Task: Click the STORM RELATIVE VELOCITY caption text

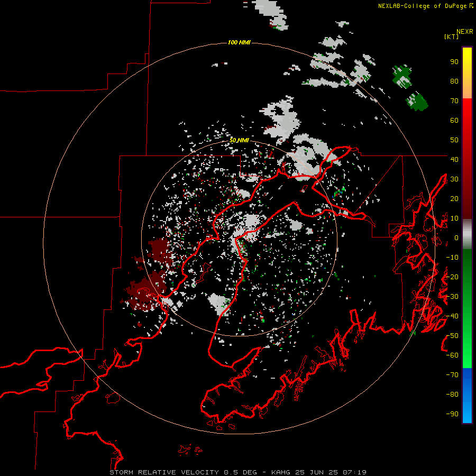Action: click(x=164, y=472)
